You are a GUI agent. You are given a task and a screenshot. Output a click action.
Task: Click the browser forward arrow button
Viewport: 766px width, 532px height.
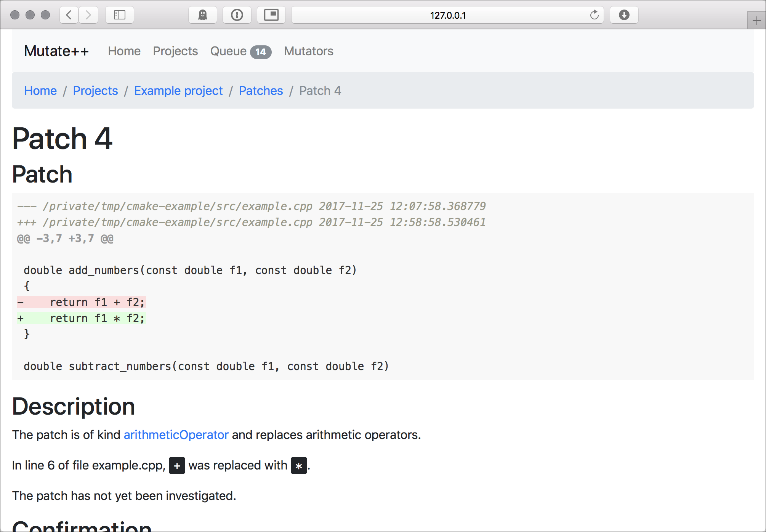click(88, 15)
